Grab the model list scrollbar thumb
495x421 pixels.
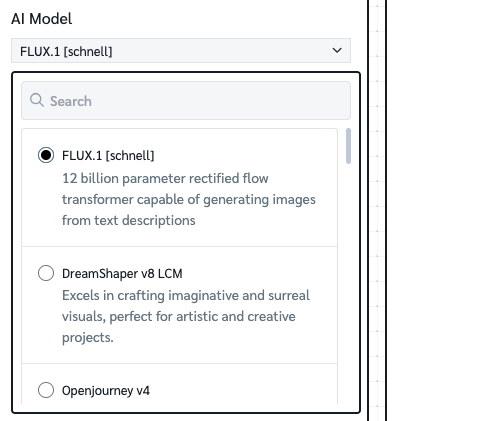[x=348, y=146]
